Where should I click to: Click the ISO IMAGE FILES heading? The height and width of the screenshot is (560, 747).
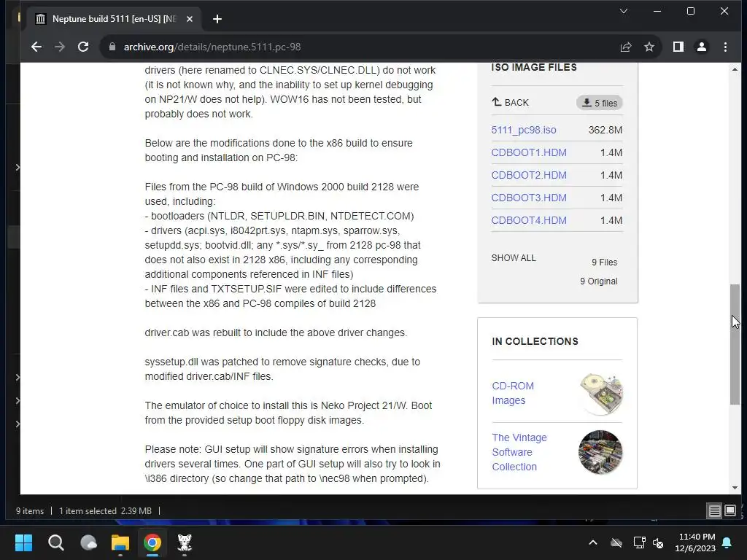coord(534,67)
